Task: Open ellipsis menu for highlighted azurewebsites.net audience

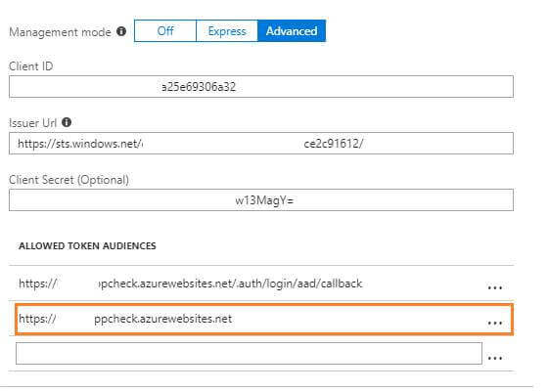Action: (495, 323)
